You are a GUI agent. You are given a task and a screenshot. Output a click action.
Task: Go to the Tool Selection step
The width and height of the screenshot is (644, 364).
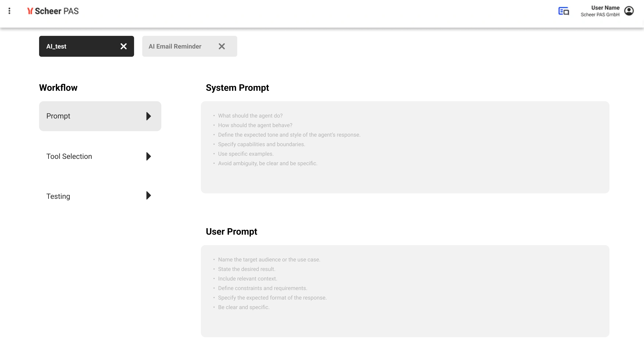point(69,156)
